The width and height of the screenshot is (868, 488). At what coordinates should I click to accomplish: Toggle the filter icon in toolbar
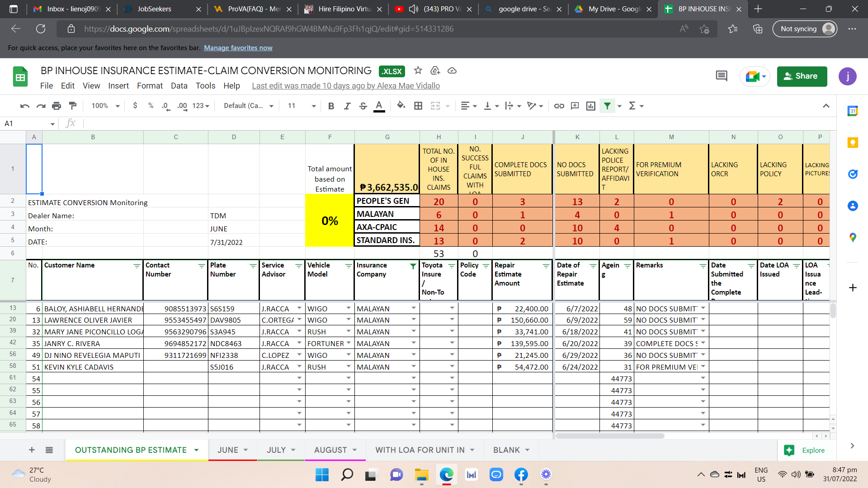[x=607, y=106]
